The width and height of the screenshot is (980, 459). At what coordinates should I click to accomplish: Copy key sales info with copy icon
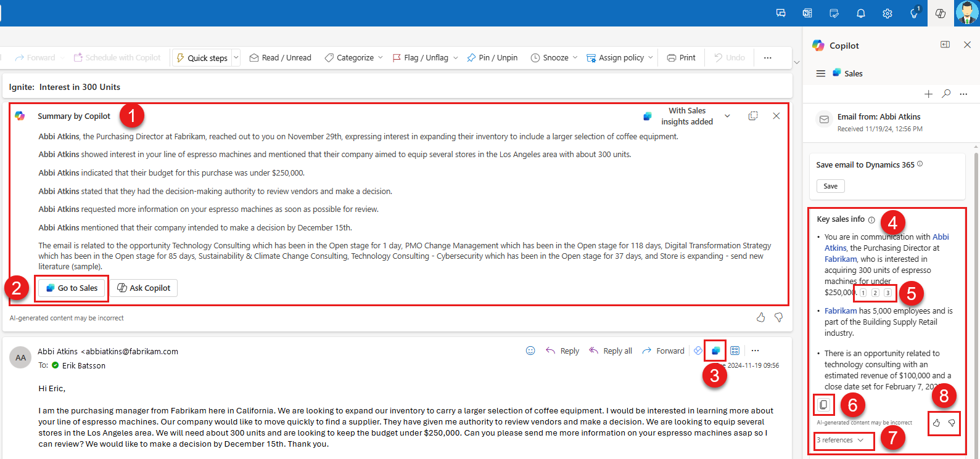click(823, 405)
